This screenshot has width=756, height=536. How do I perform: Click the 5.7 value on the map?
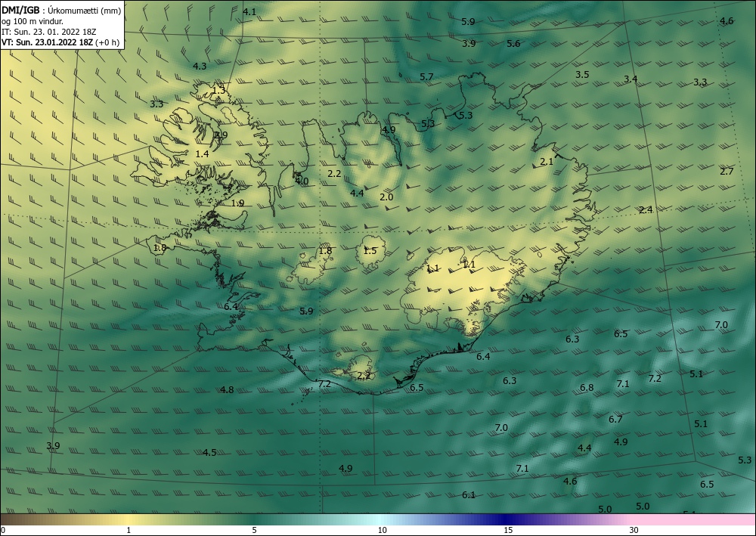(426, 77)
